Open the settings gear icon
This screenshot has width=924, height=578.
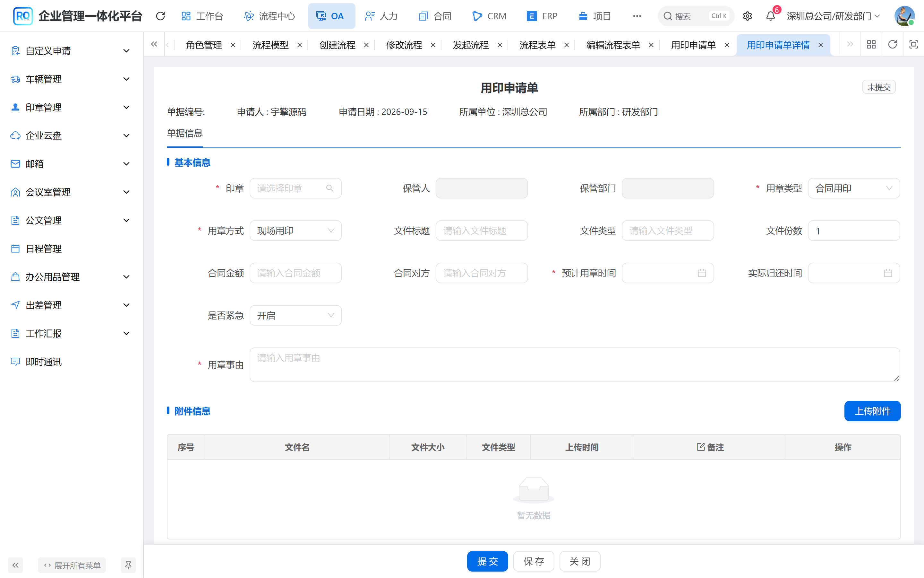[747, 16]
